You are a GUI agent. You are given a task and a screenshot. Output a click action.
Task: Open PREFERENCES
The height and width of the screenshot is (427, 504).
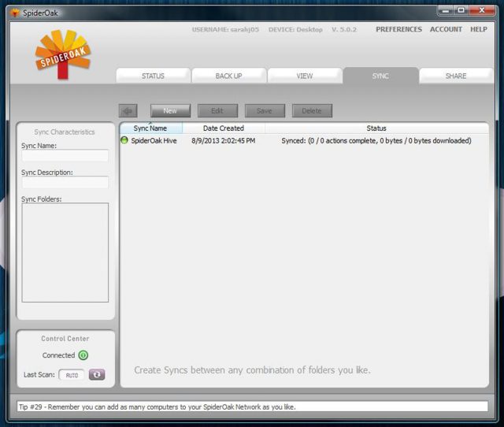(398, 29)
